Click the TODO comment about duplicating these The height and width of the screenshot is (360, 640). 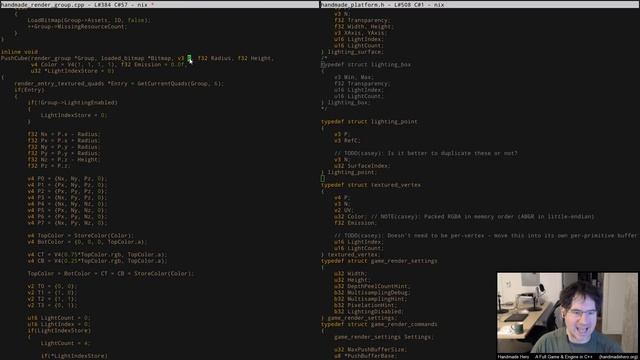[x=426, y=153]
